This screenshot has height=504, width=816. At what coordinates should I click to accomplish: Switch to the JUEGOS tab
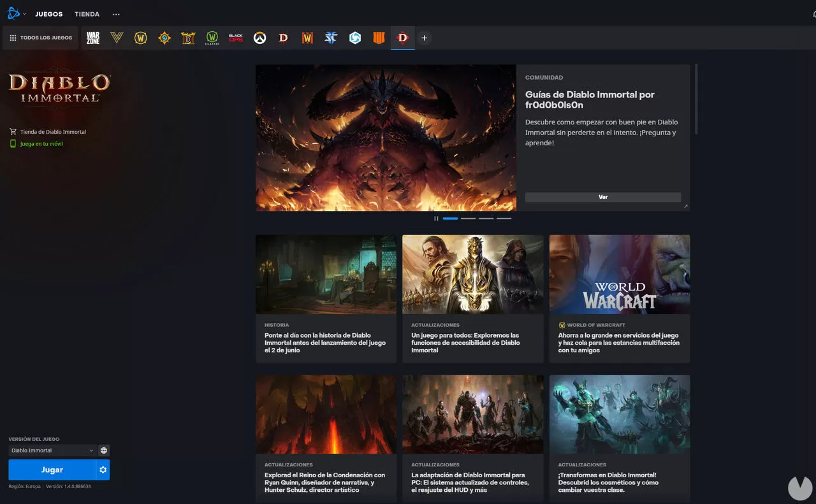(x=49, y=14)
